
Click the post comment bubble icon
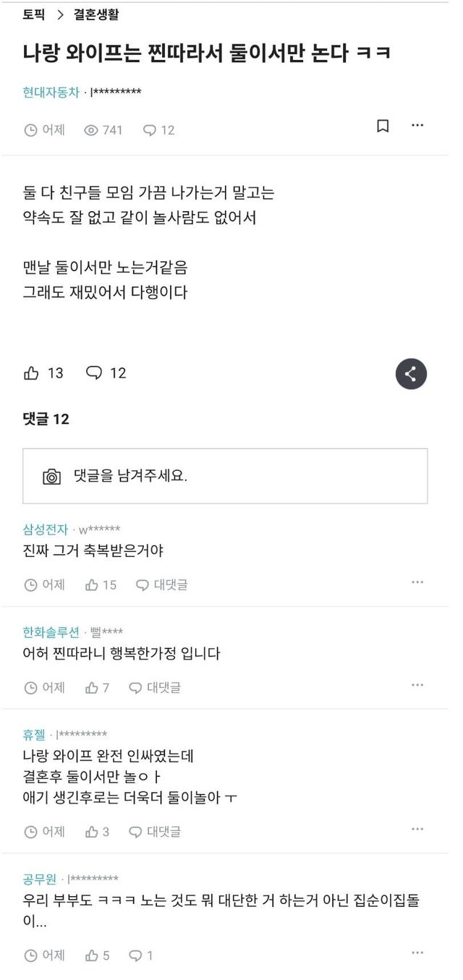click(x=94, y=373)
